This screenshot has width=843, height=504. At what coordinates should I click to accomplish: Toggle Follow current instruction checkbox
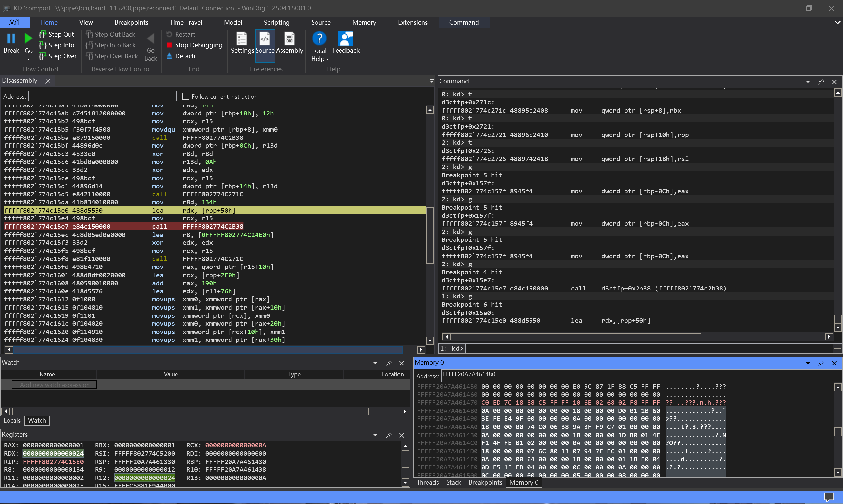pos(186,96)
